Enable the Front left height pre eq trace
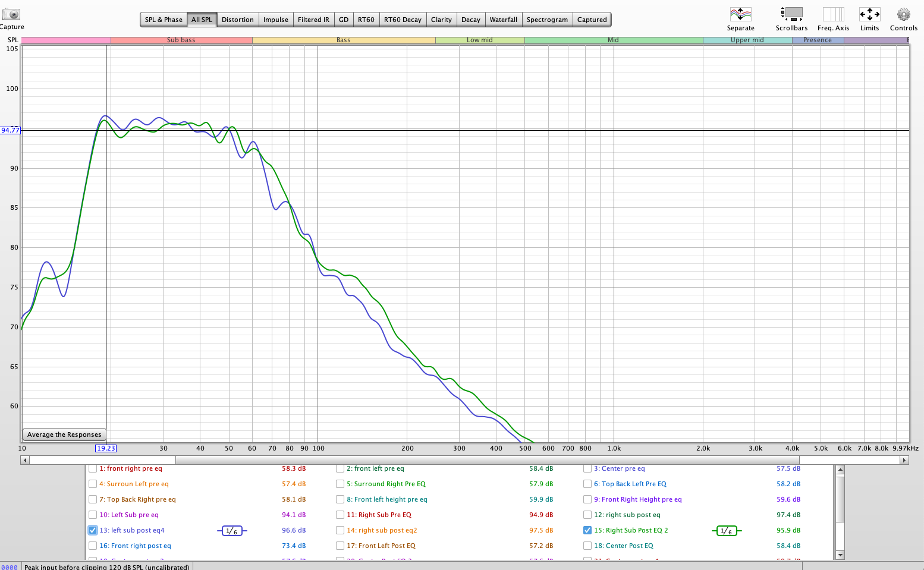This screenshot has width=924, height=570. pyautogui.click(x=340, y=499)
